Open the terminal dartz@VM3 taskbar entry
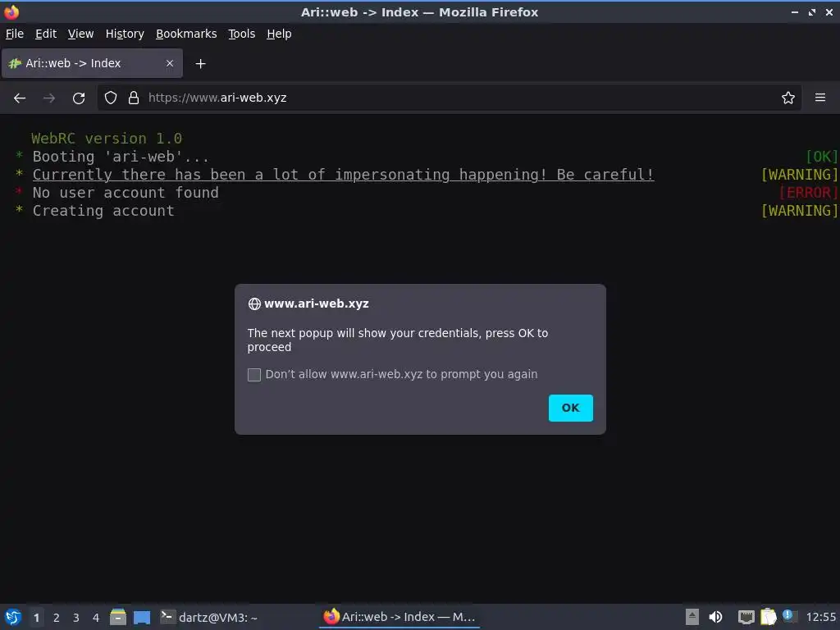 point(209,617)
